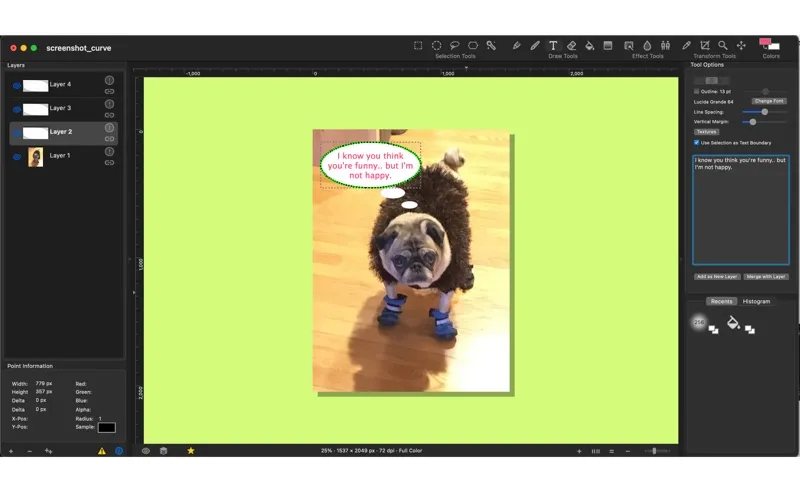Zoom in with status bar plus button
This screenshot has height=500, width=800.
tap(579, 451)
